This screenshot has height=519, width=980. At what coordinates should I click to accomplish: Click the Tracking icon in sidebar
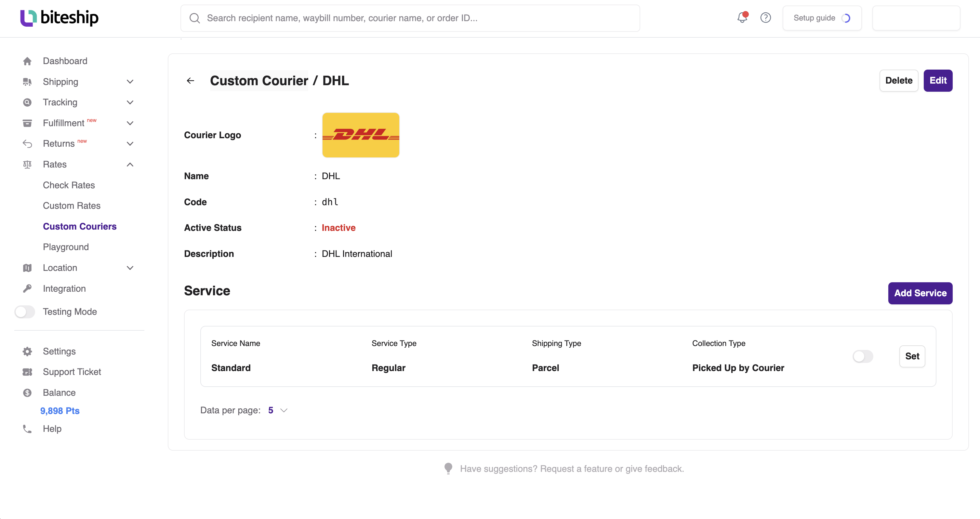27,102
